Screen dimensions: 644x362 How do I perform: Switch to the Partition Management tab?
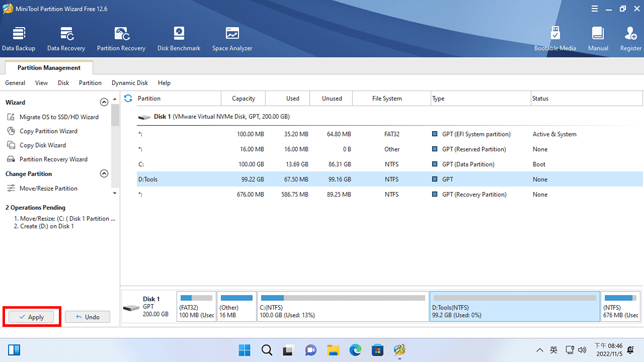pyautogui.click(x=48, y=67)
